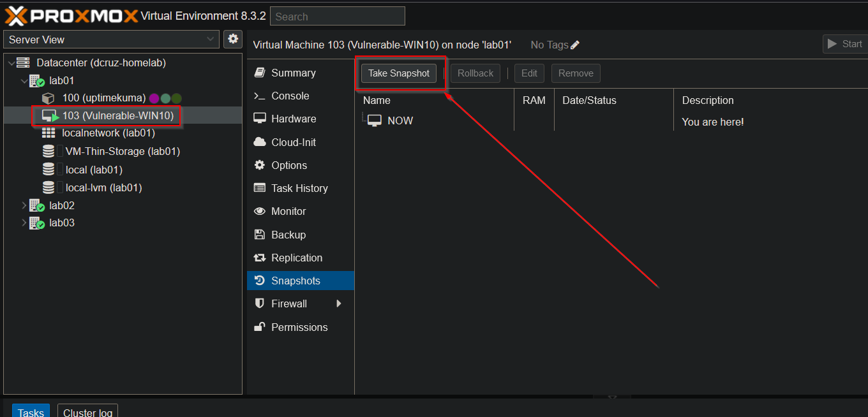Select the Snapshots menu item
868x417 pixels.
[x=301, y=281]
